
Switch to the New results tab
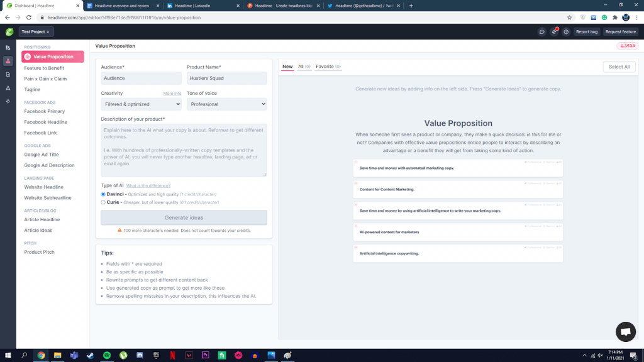pos(287,67)
